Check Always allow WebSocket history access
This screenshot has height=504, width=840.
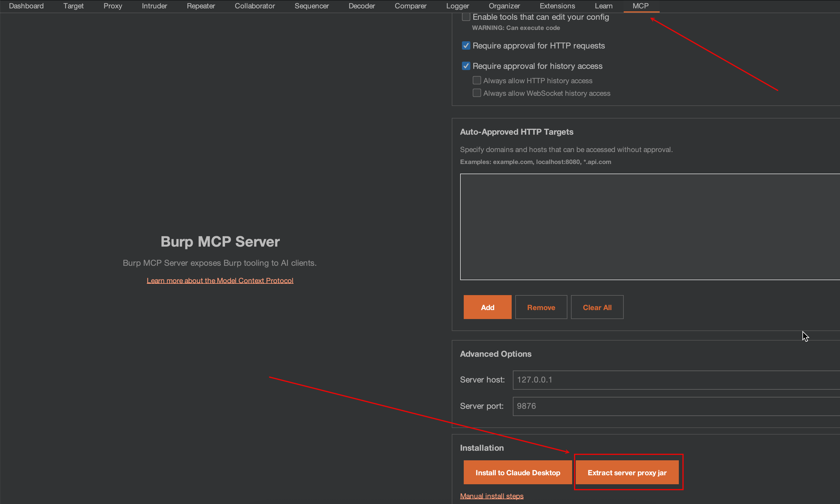[477, 93]
